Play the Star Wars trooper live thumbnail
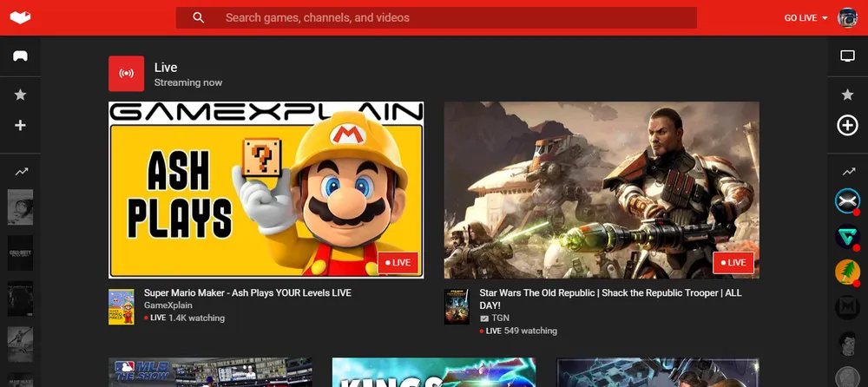This screenshot has width=868, height=387. (x=601, y=190)
